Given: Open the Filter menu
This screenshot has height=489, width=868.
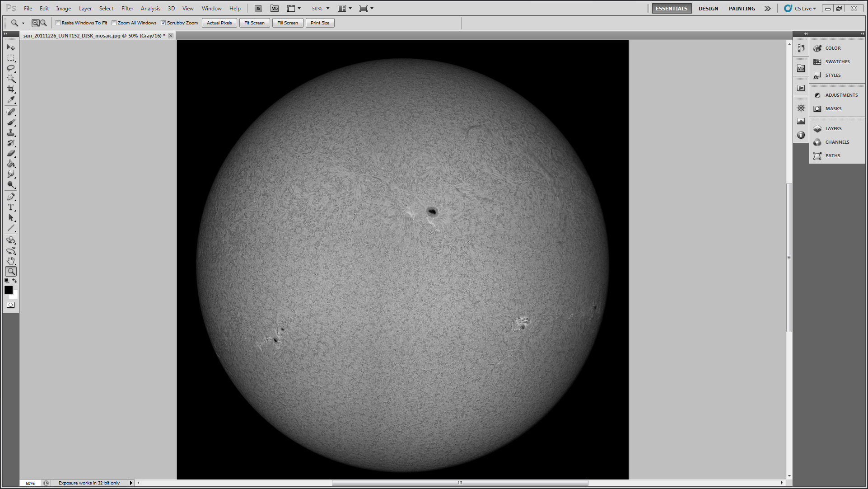Looking at the screenshot, I should pyautogui.click(x=127, y=9).
